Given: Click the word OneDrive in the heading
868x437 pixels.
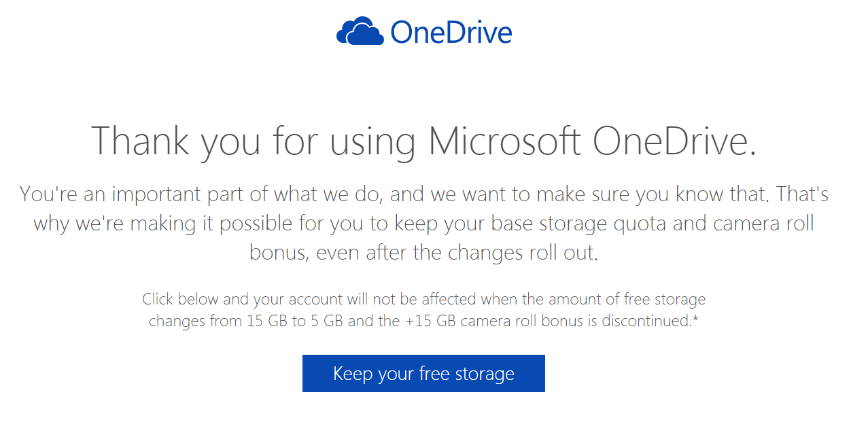Looking at the screenshot, I should click(674, 141).
